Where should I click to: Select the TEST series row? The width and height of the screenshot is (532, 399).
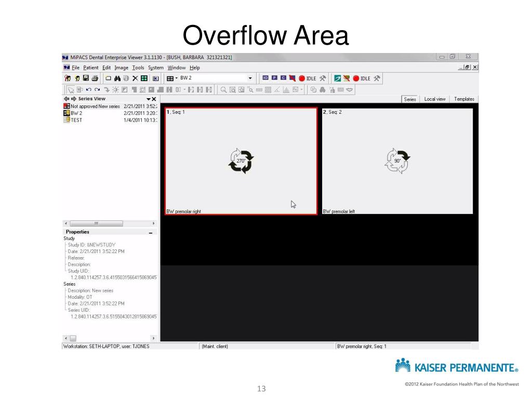pos(110,120)
